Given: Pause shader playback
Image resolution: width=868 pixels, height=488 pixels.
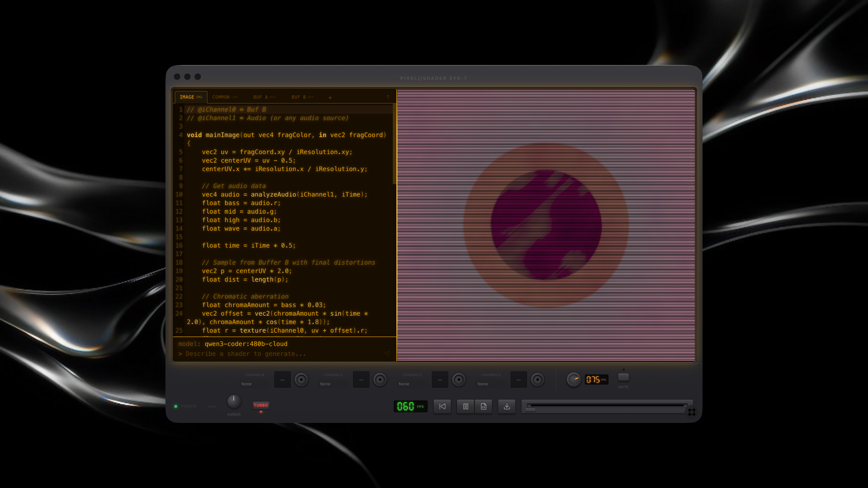Looking at the screenshot, I should click(465, 406).
